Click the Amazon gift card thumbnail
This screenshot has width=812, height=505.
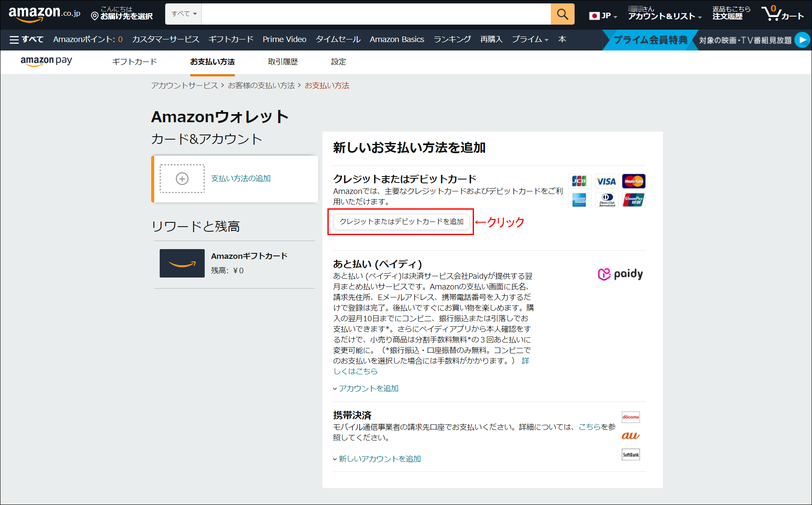182,264
